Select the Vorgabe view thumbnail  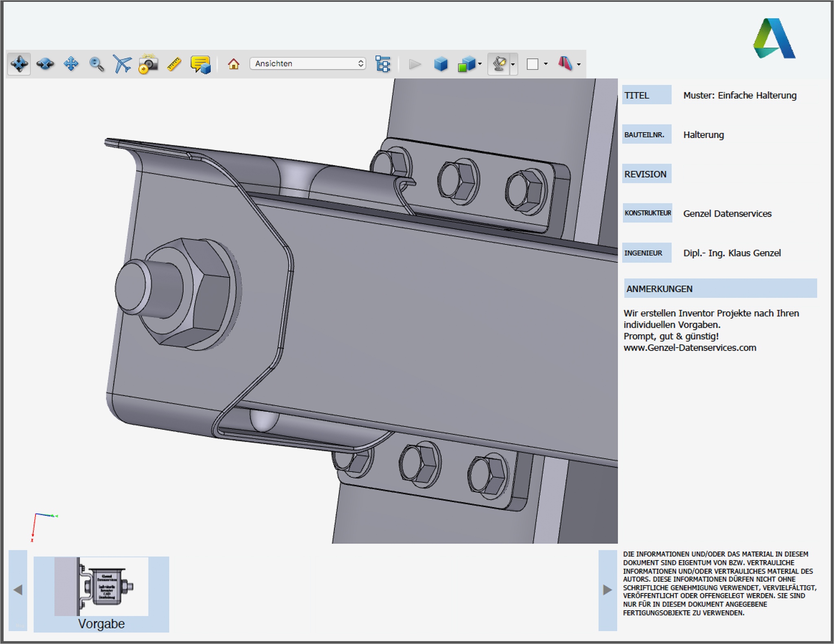(x=101, y=587)
